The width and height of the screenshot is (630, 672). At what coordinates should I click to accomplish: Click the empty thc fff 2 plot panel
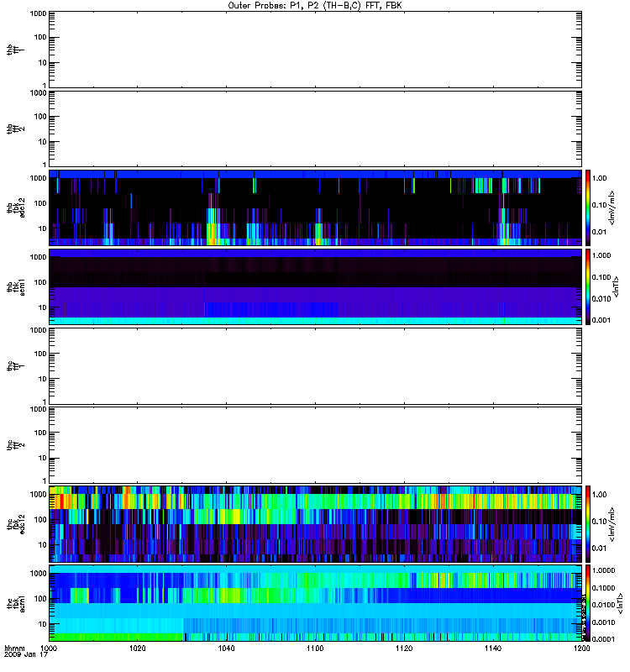[315, 445]
